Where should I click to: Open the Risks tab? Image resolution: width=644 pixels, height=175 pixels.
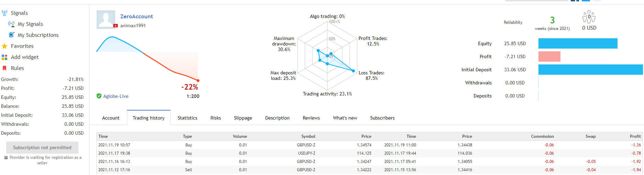point(216,118)
